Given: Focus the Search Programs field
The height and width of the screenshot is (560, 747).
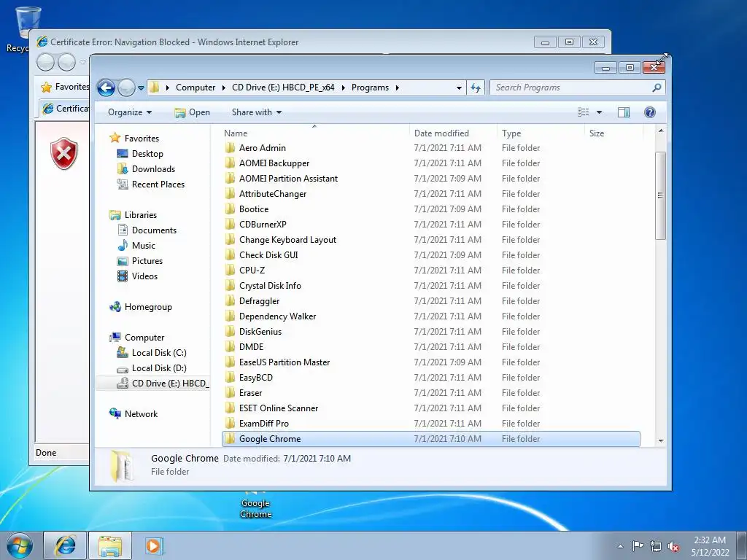Looking at the screenshot, I should click(576, 87).
